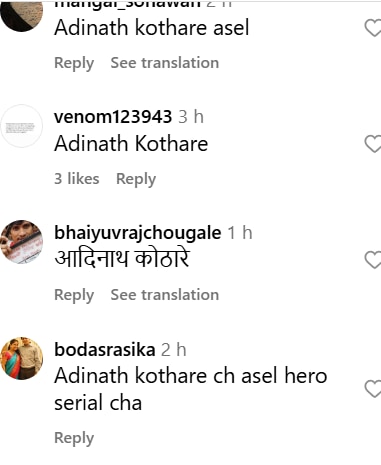Image resolution: width=381 pixels, height=465 pixels.
Task: Reply to bodasrasika's comment
Action: click(74, 438)
